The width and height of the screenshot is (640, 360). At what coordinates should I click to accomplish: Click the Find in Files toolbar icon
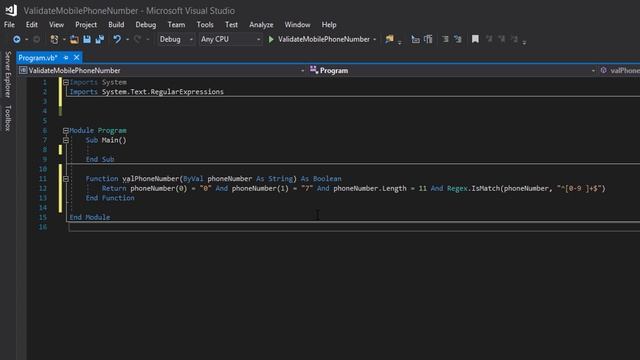click(x=389, y=39)
